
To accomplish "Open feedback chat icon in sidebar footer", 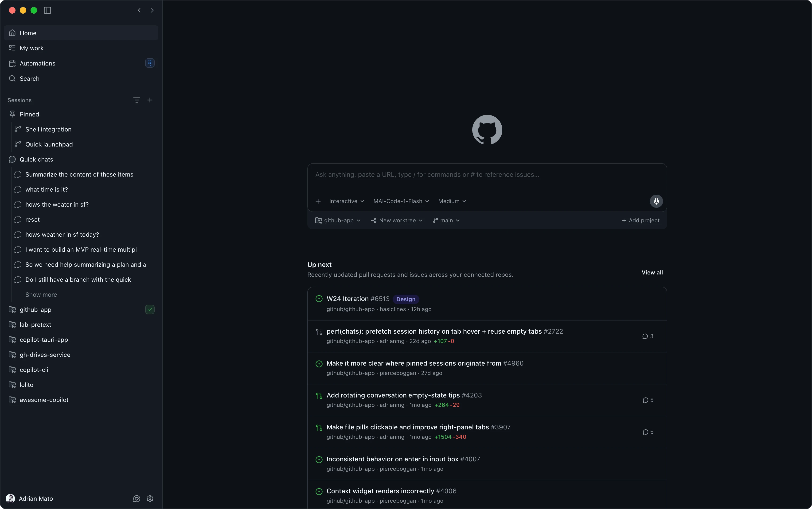I will 137,499.
